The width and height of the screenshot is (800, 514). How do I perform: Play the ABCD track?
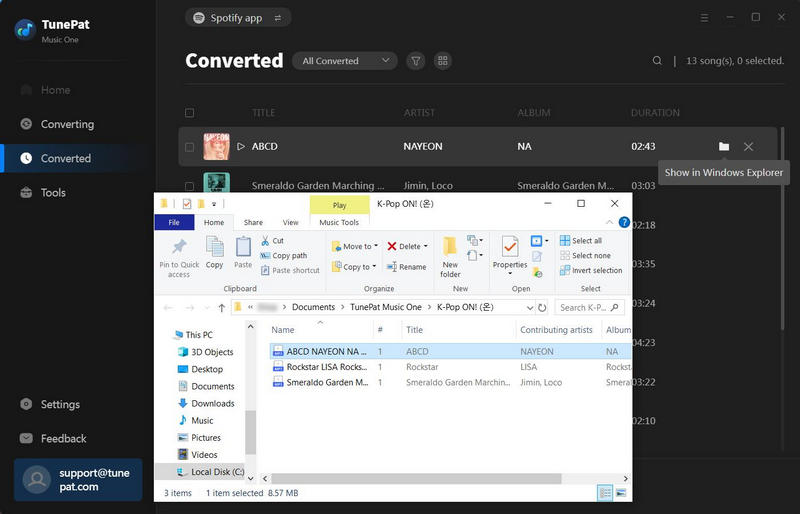[241, 147]
